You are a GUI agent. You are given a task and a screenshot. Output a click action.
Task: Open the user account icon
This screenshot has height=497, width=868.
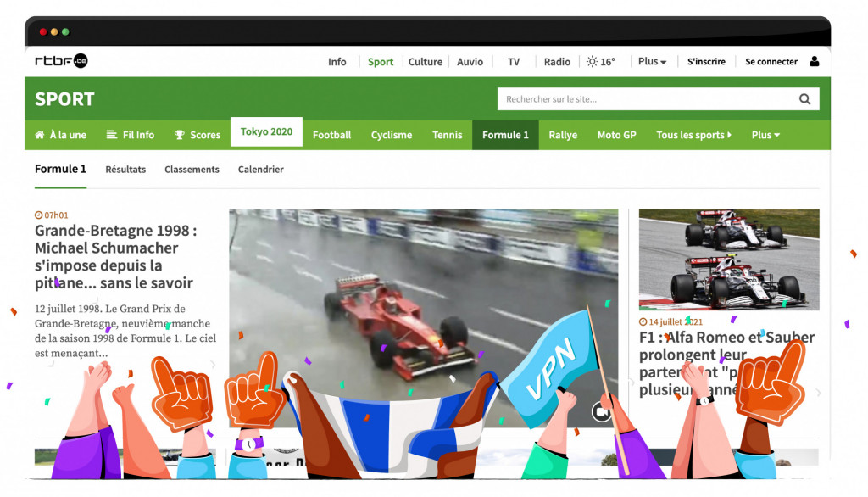point(814,62)
